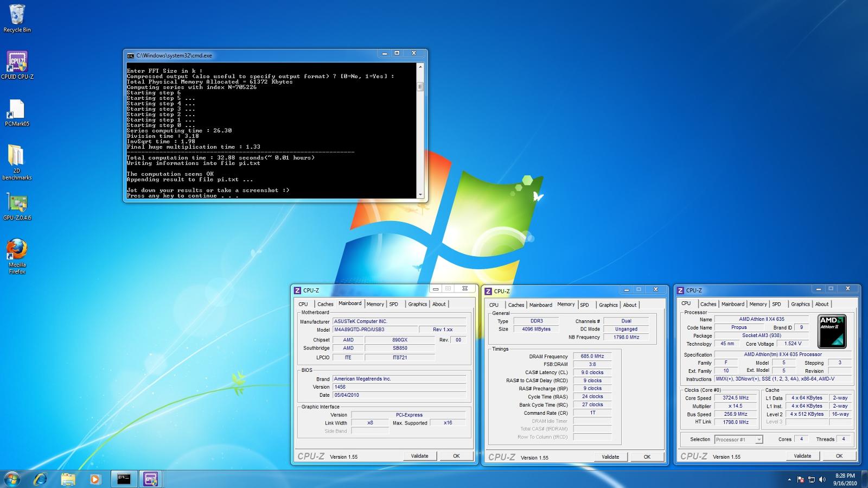868x488 pixels.
Task: Select the Mozilla Firefox desktop shortcut
Action: (17, 257)
